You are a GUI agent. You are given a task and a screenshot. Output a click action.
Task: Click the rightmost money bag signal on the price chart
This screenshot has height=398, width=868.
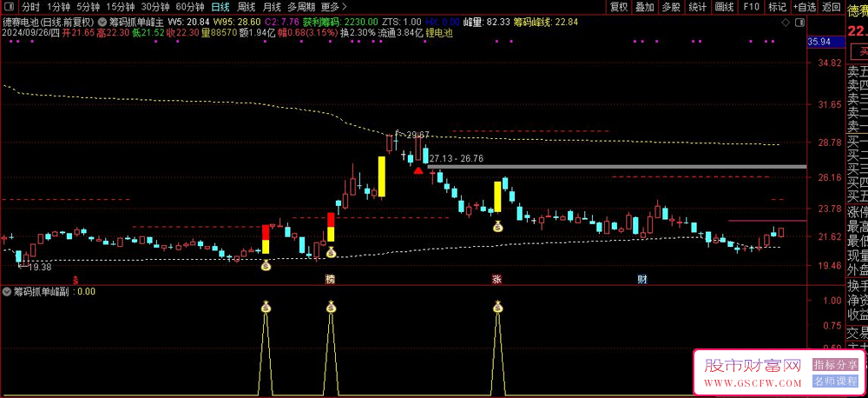[x=497, y=226]
